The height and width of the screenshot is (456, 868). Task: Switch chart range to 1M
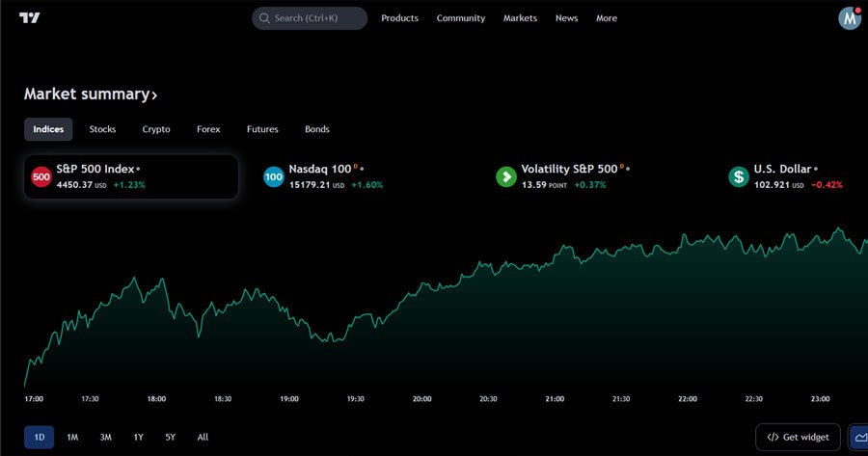pyautogui.click(x=72, y=437)
